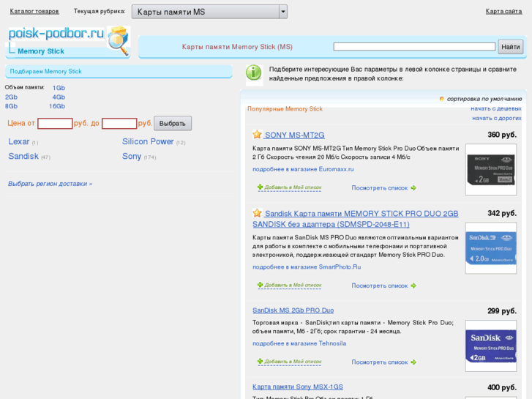This screenshot has width=532, height=399.
Task: Select the Sandisk brand filter
Action: [23, 156]
